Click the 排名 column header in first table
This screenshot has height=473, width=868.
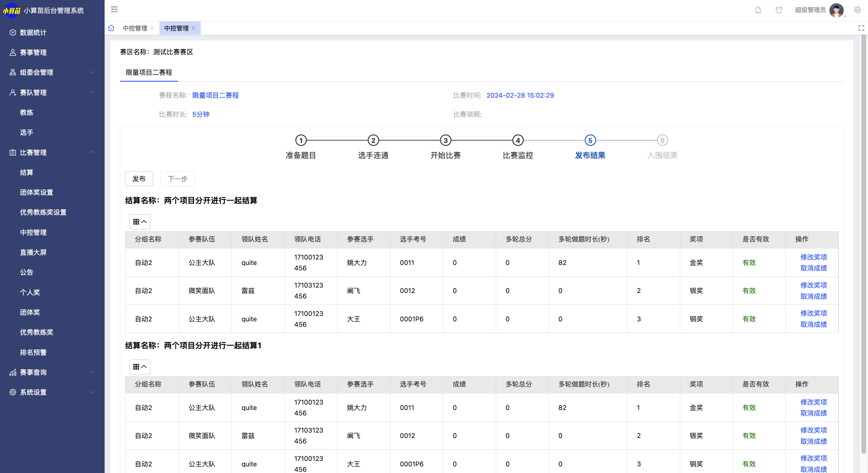click(653, 239)
